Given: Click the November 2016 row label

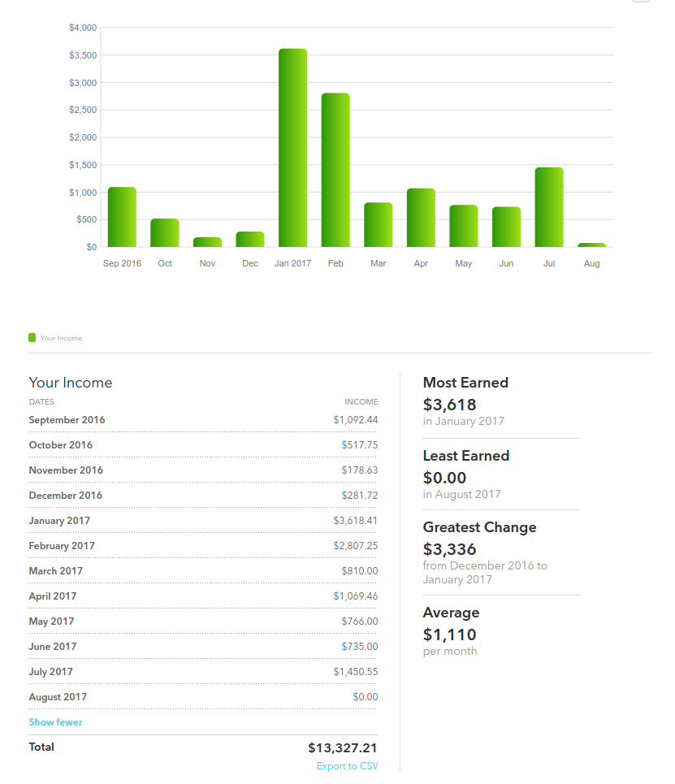Looking at the screenshot, I should pyautogui.click(x=66, y=470).
